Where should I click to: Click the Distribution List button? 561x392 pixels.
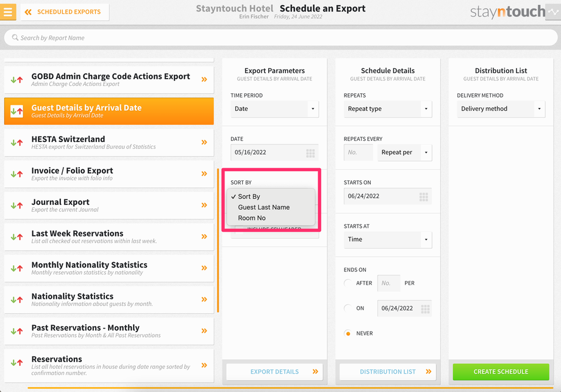(388, 372)
